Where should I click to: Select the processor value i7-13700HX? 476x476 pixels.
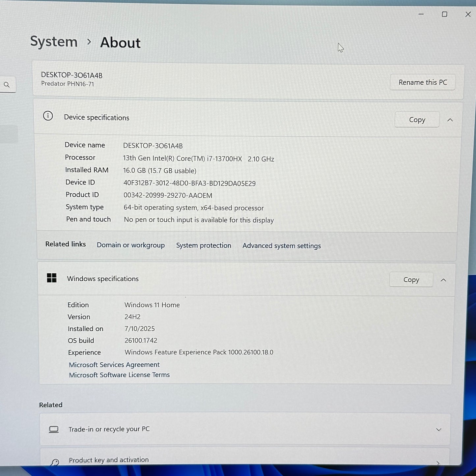click(x=199, y=158)
